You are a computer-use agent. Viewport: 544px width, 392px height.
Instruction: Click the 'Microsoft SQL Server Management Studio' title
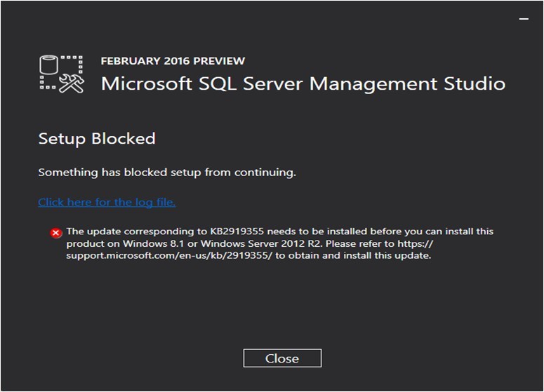[303, 84]
